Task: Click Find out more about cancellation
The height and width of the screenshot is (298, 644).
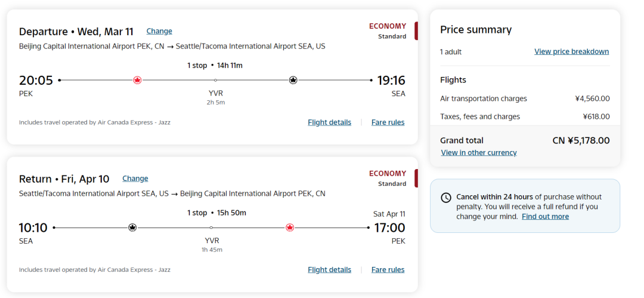Action: click(545, 217)
